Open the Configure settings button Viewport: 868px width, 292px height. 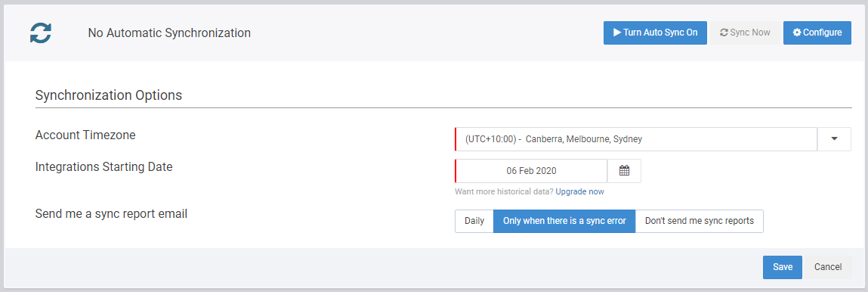point(817,33)
